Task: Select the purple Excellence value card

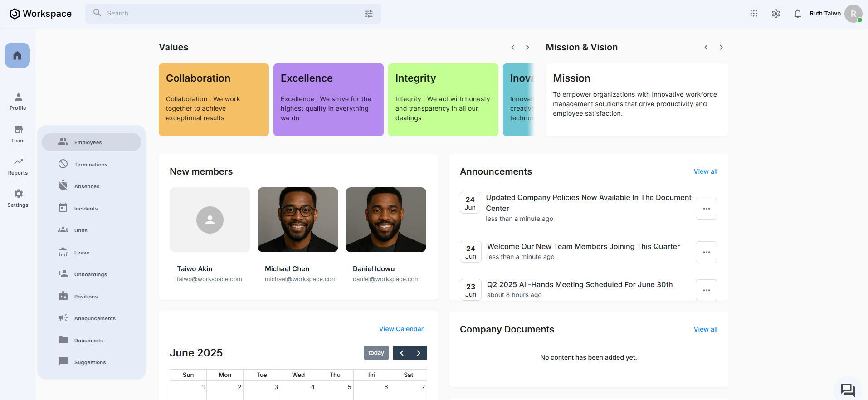Action: click(328, 100)
